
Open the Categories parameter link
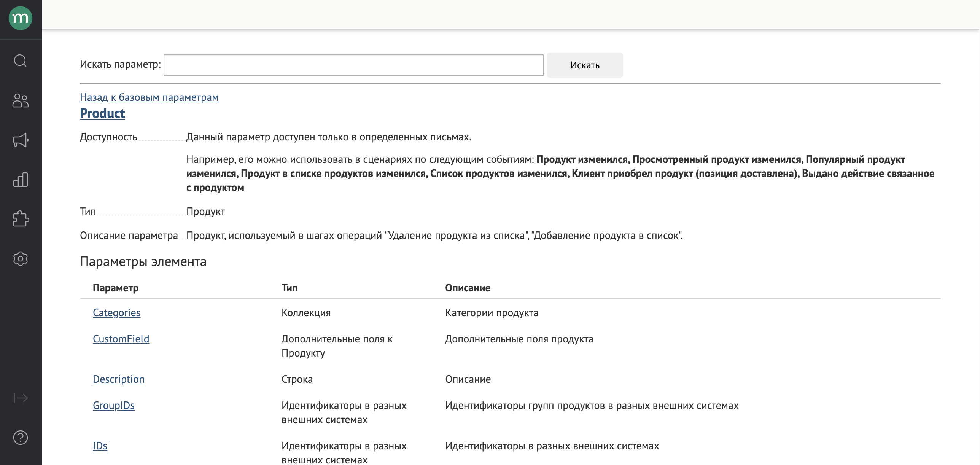pyautogui.click(x=116, y=313)
